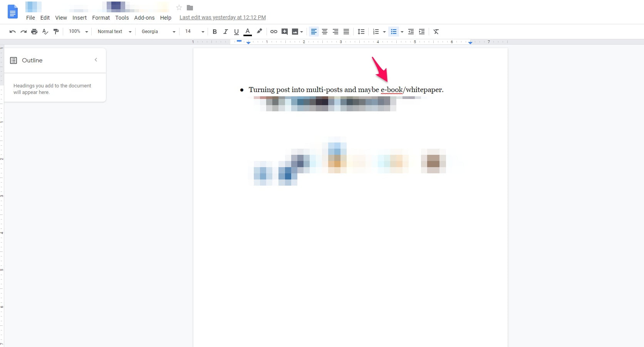Open the zoom level 100% dropdown

pyautogui.click(x=78, y=32)
